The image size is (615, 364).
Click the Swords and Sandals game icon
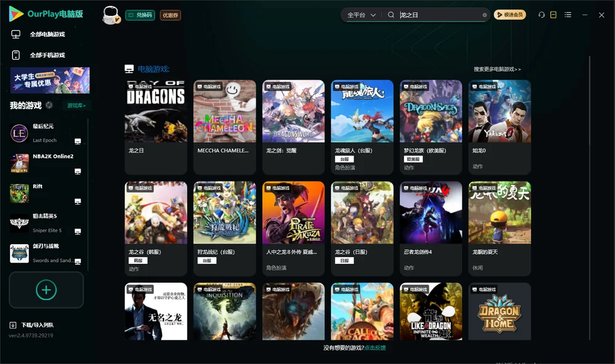19,253
